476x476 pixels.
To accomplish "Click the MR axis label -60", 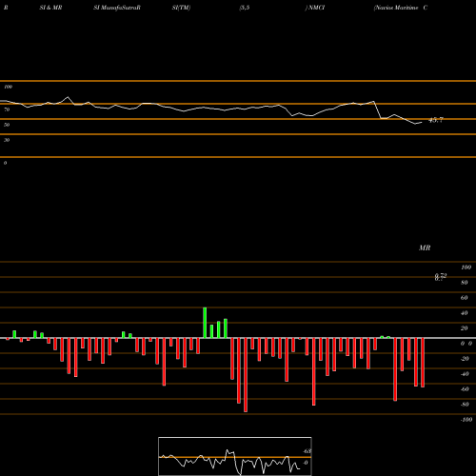I will (x=465, y=389).
